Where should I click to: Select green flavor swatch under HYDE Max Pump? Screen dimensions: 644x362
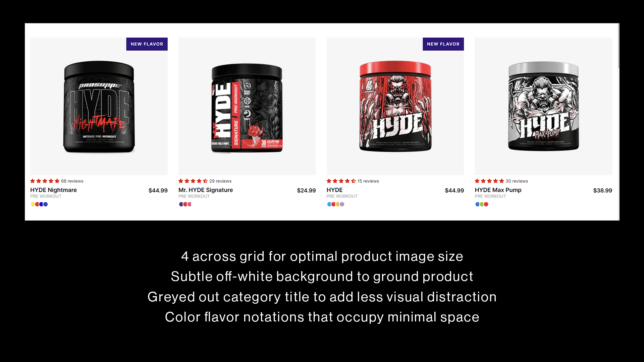tap(482, 204)
